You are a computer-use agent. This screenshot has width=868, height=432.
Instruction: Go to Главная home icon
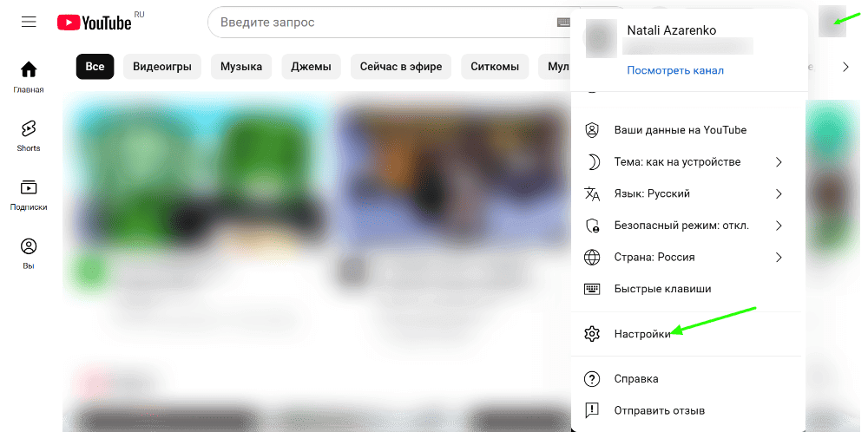(29, 69)
